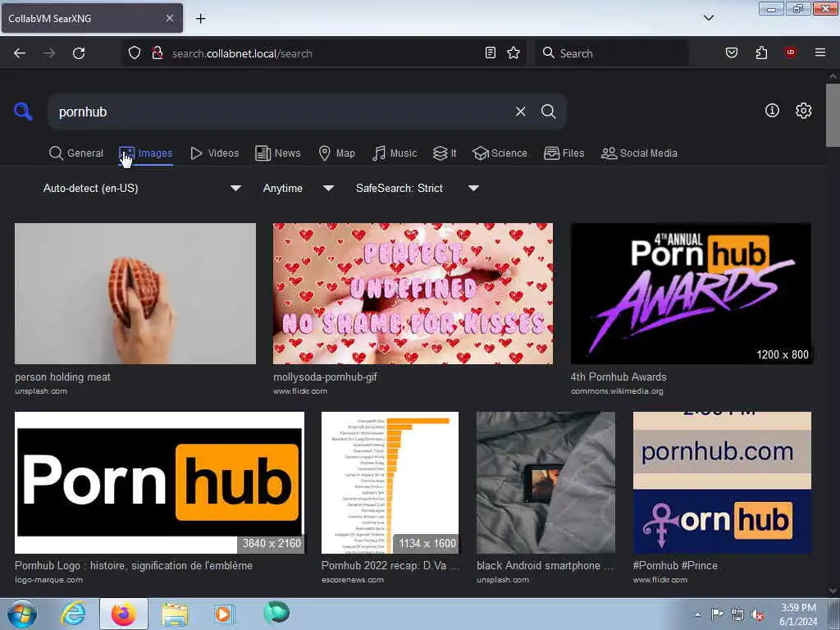Switch to the Music tab
Screen dimensions: 840x630
click(x=395, y=153)
